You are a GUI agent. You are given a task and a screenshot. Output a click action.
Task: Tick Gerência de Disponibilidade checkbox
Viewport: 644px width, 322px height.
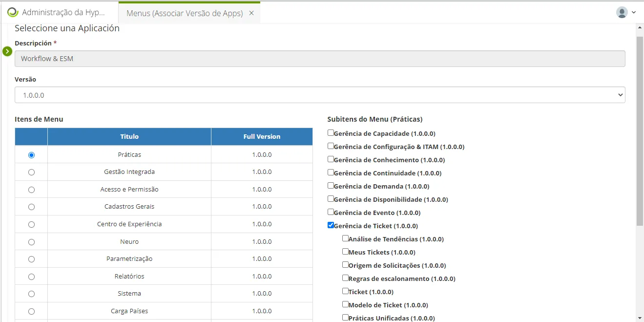pos(331,199)
